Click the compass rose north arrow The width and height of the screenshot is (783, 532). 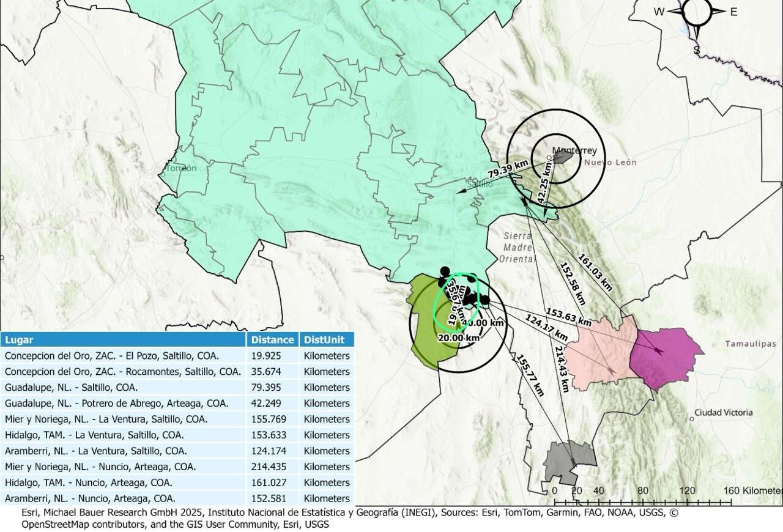(697, 11)
